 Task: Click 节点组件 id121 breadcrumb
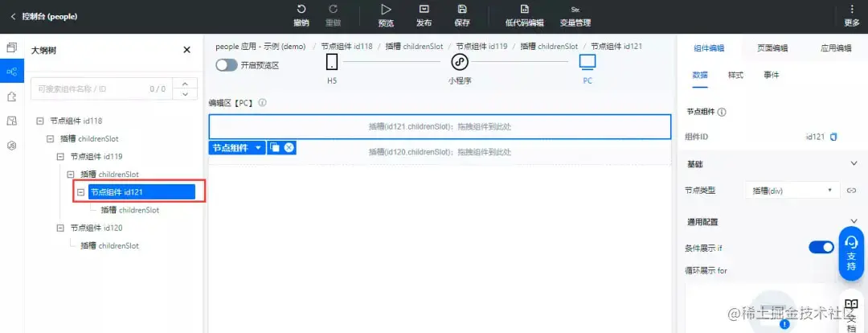coord(616,47)
